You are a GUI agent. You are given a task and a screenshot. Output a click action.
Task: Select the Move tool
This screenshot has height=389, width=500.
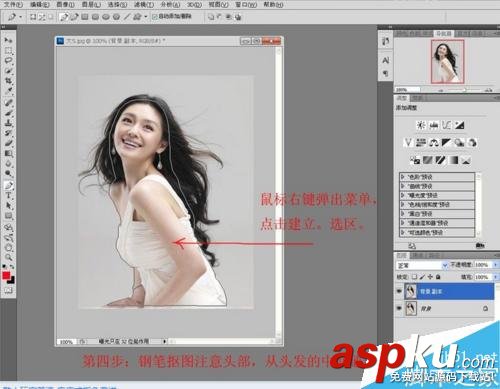tap(8, 40)
